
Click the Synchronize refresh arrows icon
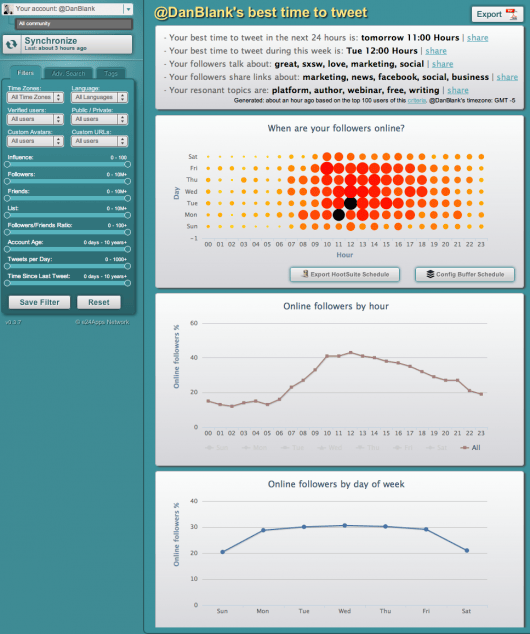click(x=12, y=44)
